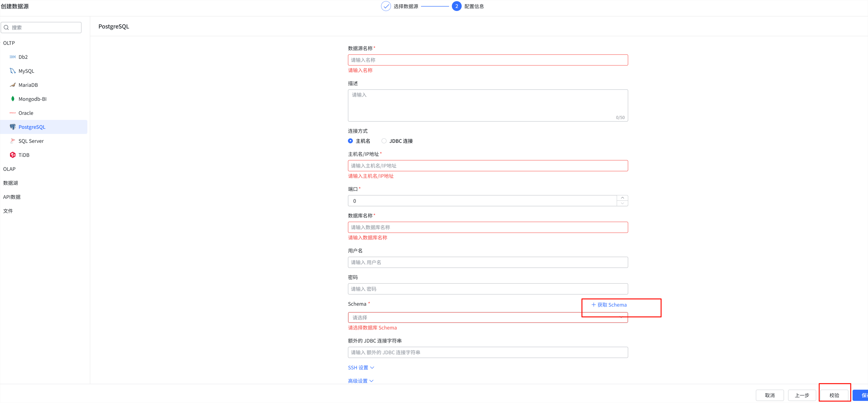Click the 上一步 button

(x=801, y=395)
